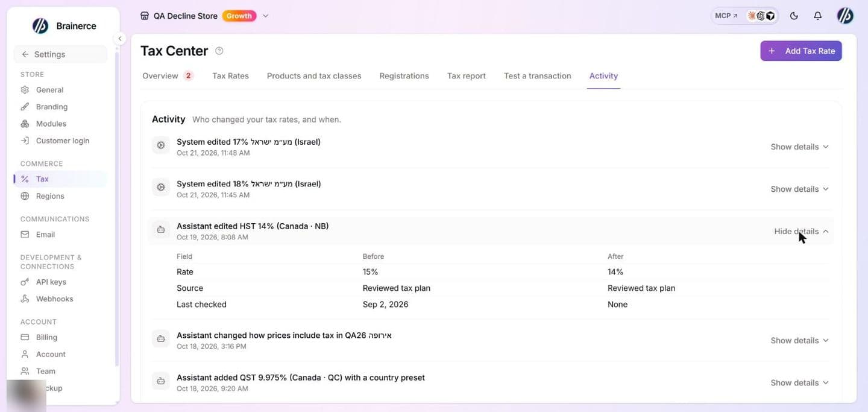Toggle dark mode with the moon icon
This screenshot has height=412, width=868.
[794, 16]
